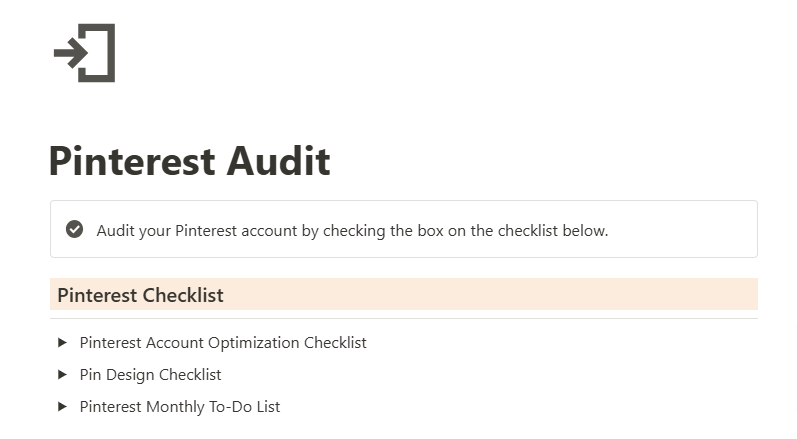Screen dimensions: 797x439
Task: Click the arrow part of the page icon
Action: (x=71, y=53)
